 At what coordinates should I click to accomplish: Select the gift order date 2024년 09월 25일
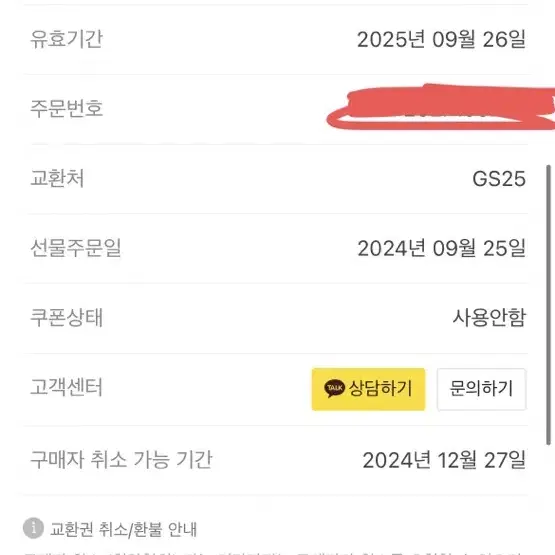pos(441,248)
